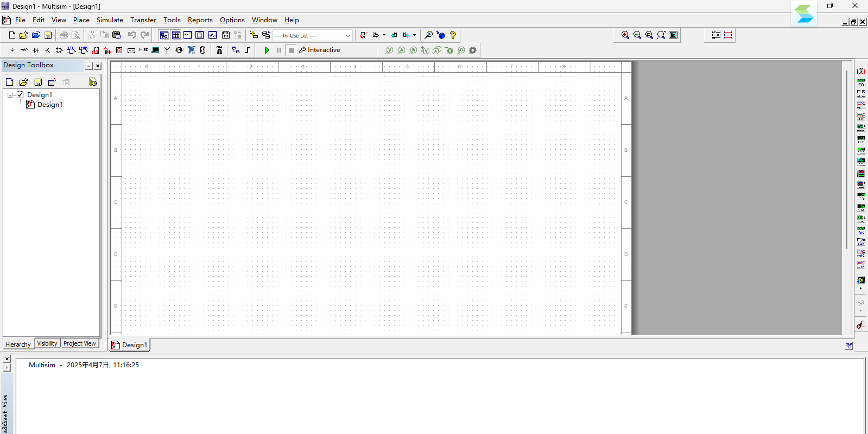Run the simulation
868x434 pixels.
tap(267, 50)
